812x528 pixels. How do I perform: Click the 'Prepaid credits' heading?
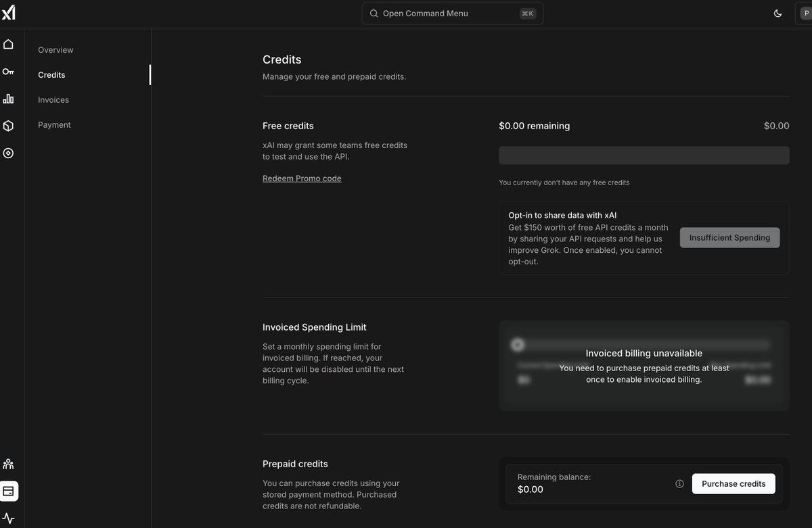coord(295,464)
